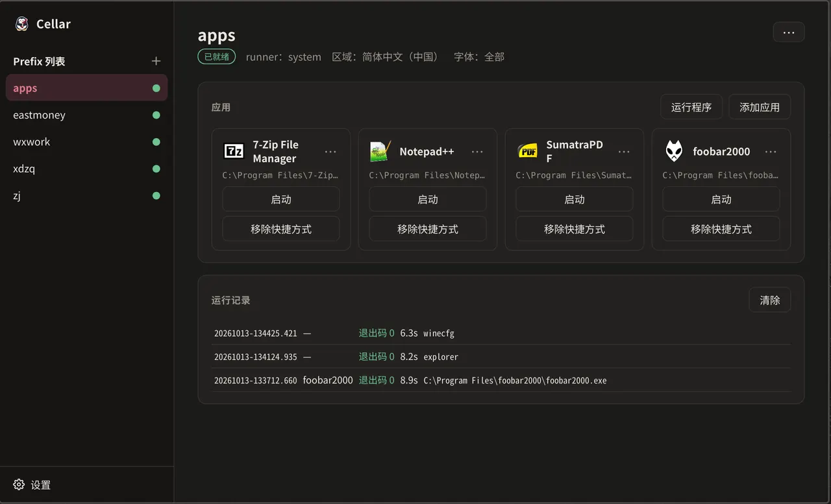Click the timestamp 20261013-134425.421

point(256,333)
